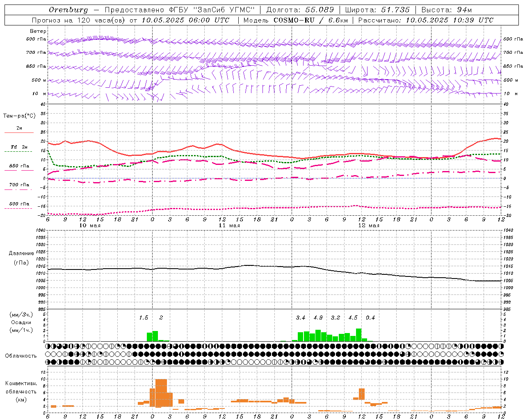The height and width of the screenshot is (420, 525).
Task: Click the "11 мая" date label
Action: pos(229,225)
